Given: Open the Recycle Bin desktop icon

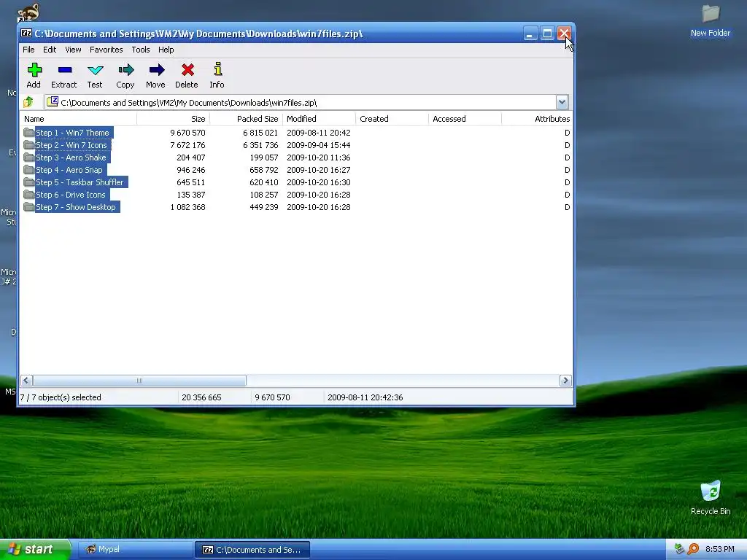Looking at the screenshot, I should (711, 491).
